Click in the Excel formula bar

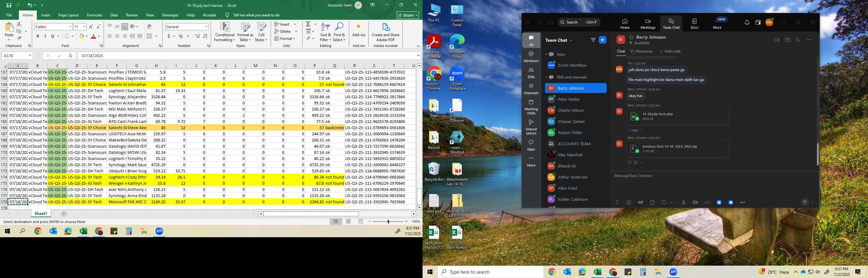(x=247, y=56)
